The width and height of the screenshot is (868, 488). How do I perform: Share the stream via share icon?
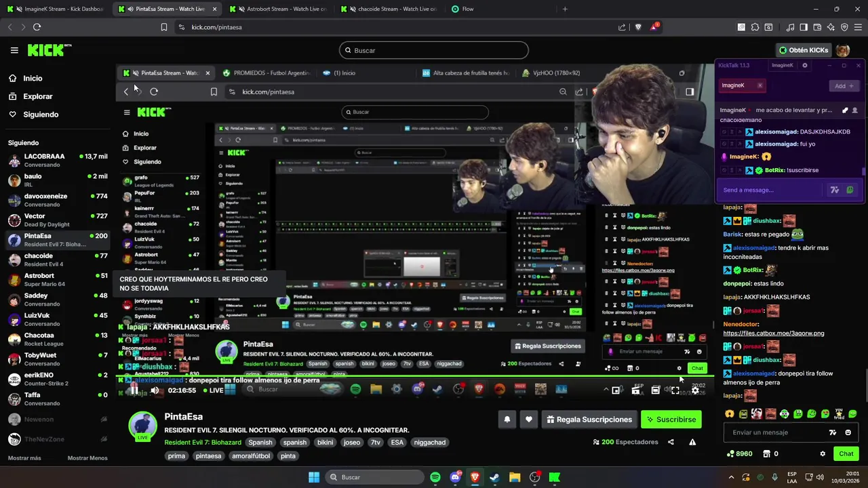(671, 442)
